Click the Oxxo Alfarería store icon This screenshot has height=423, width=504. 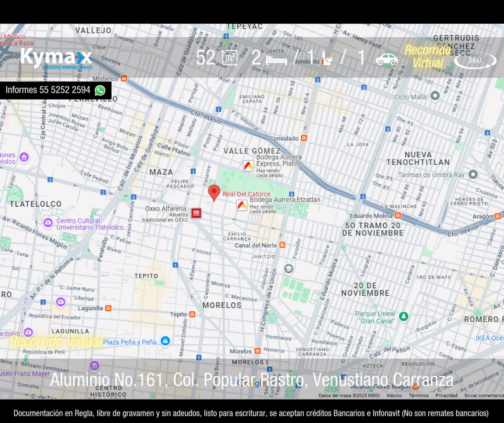point(196,213)
